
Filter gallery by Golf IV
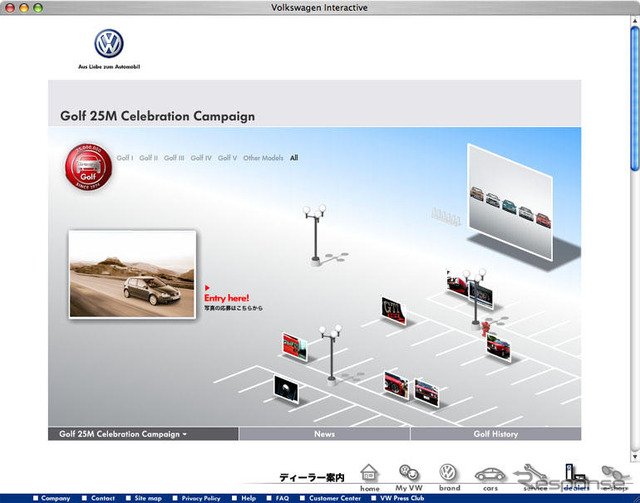click(201, 158)
